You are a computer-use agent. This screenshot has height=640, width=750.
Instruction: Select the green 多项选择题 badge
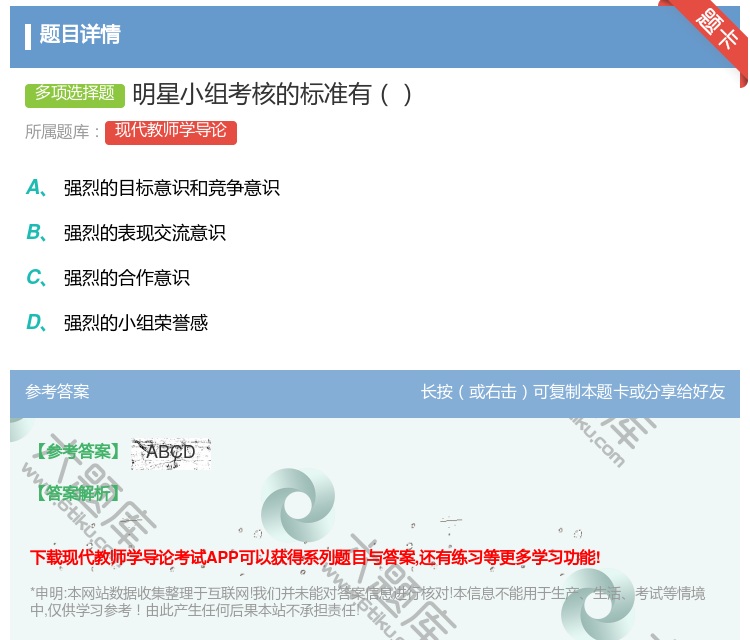pyautogui.click(x=75, y=94)
